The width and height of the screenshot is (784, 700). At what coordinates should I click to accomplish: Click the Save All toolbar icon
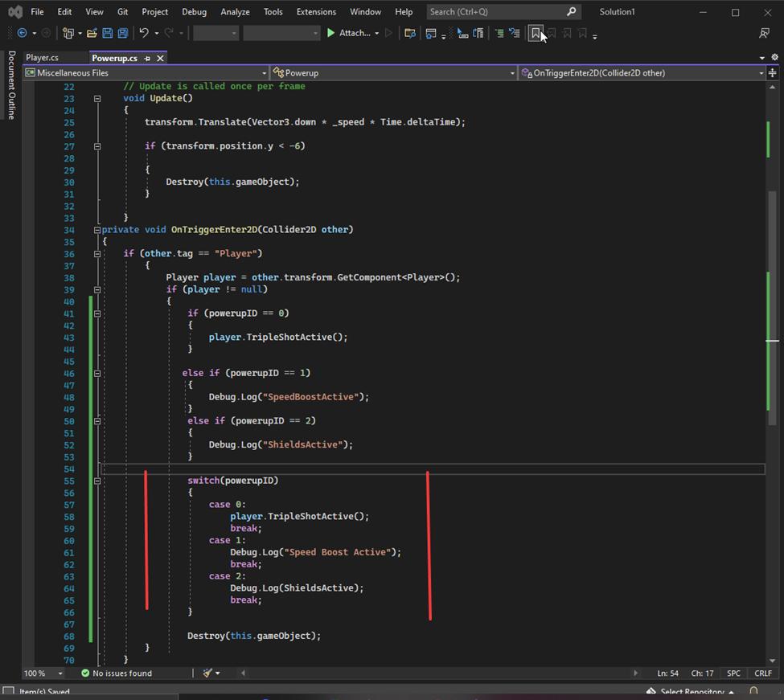click(x=122, y=33)
